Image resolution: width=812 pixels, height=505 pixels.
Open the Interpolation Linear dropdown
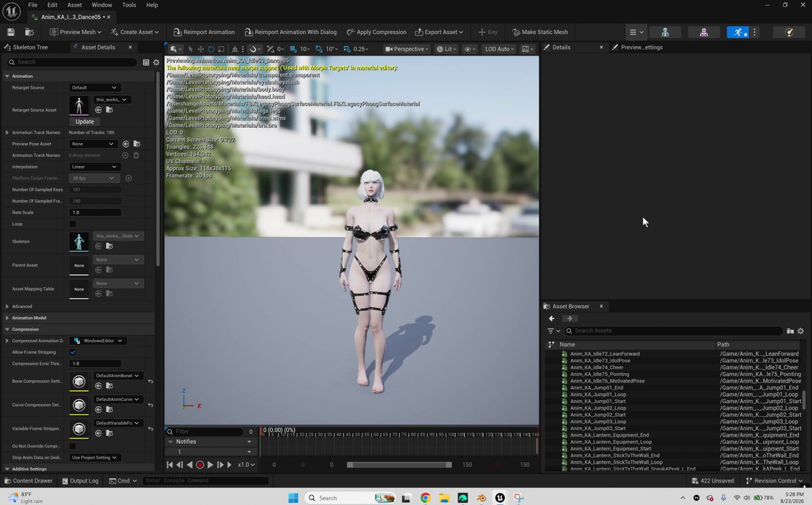[x=95, y=167]
